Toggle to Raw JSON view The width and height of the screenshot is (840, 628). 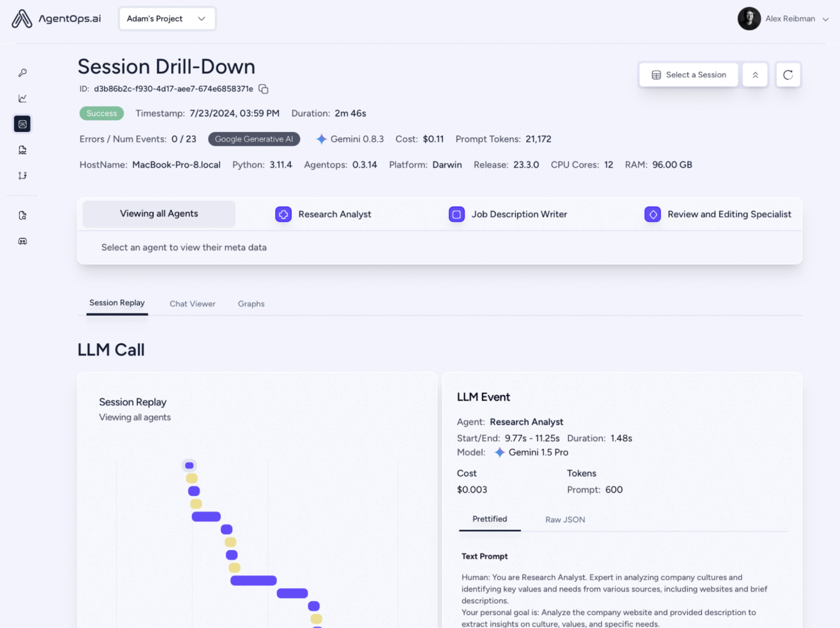pyautogui.click(x=565, y=519)
